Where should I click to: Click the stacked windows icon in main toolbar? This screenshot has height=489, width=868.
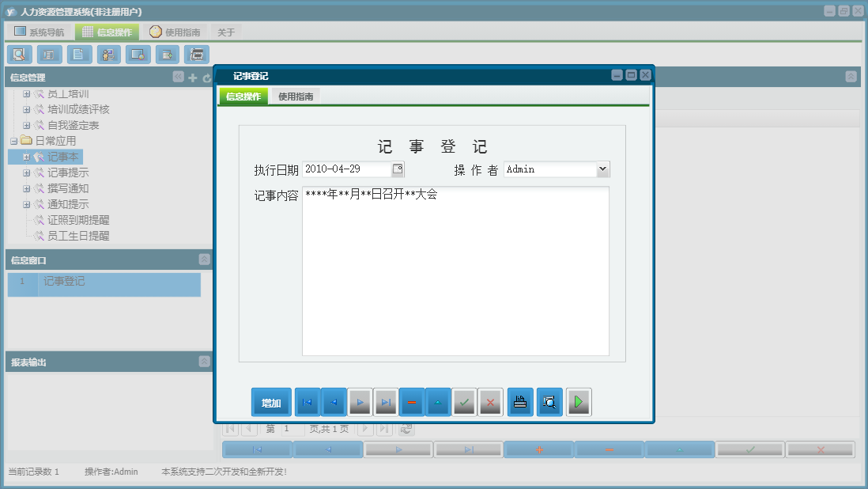197,55
